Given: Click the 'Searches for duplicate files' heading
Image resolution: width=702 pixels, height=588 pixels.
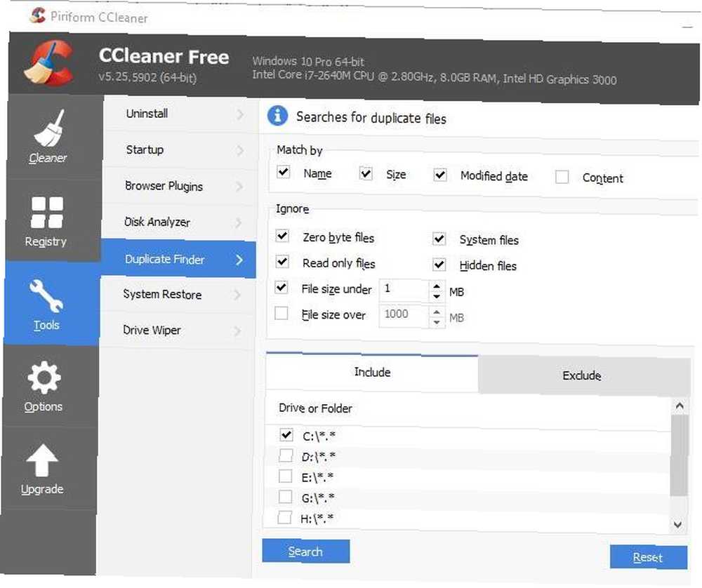Looking at the screenshot, I should tap(371, 118).
